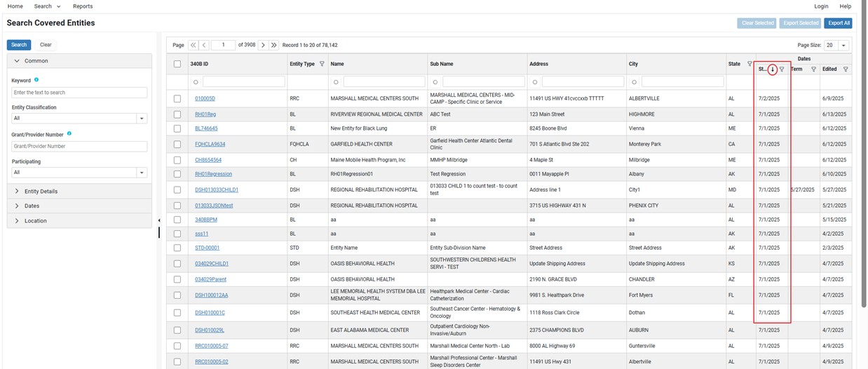Open the Search menu in top navigation
This screenshot has height=369, width=868.
pos(47,6)
